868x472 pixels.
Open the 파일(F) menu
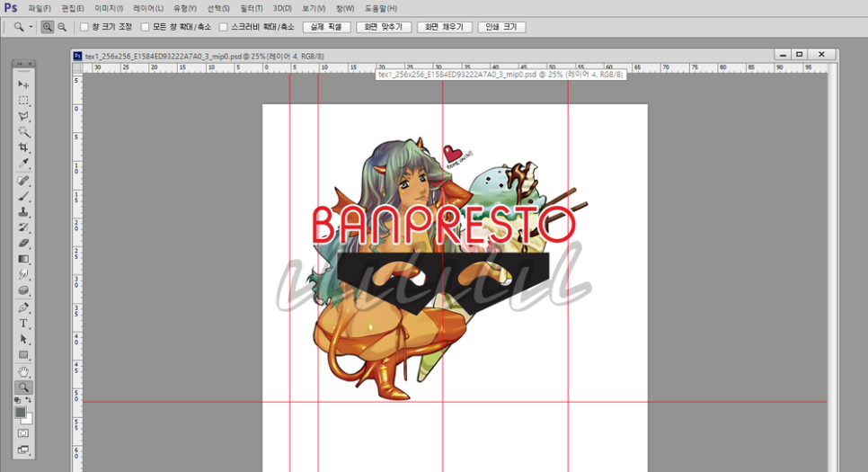click(x=40, y=8)
